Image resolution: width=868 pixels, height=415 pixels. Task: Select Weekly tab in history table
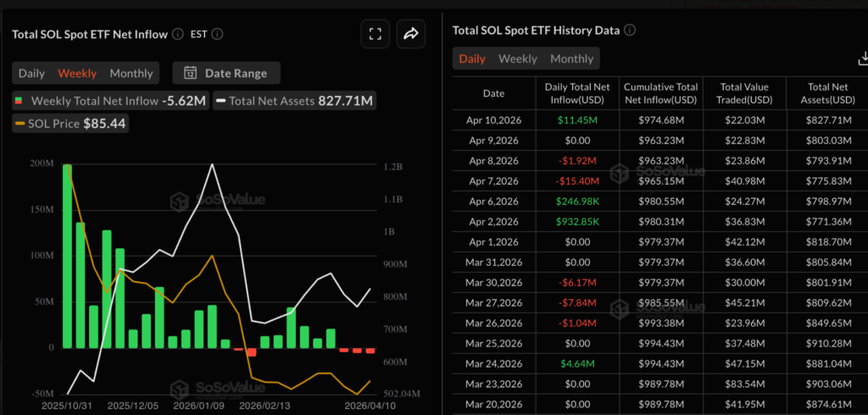pyautogui.click(x=517, y=58)
